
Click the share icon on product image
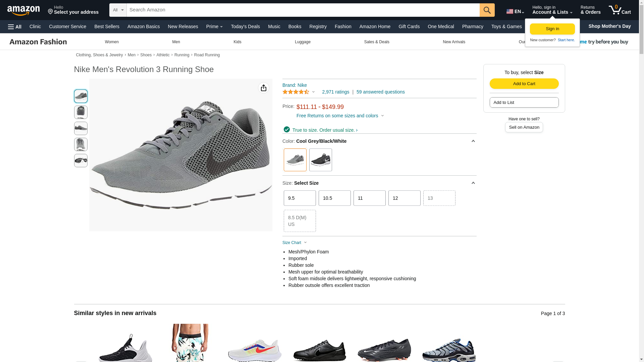click(263, 88)
